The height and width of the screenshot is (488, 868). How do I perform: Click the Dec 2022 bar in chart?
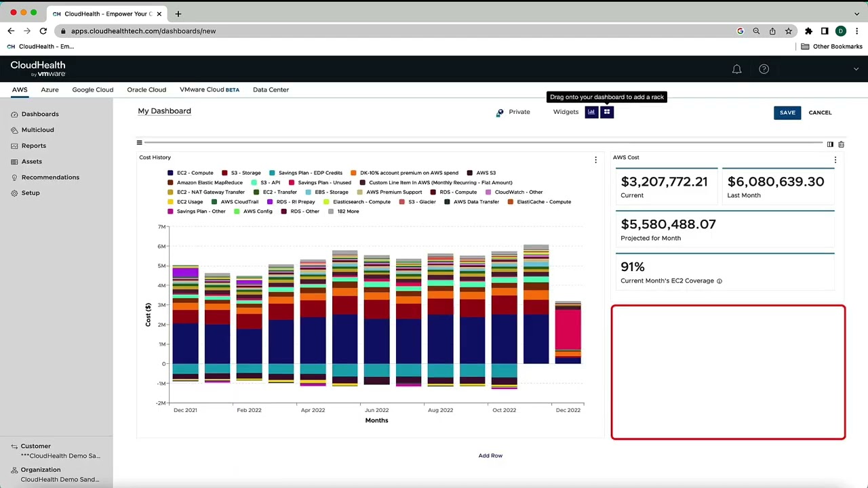click(x=568, y=332)
